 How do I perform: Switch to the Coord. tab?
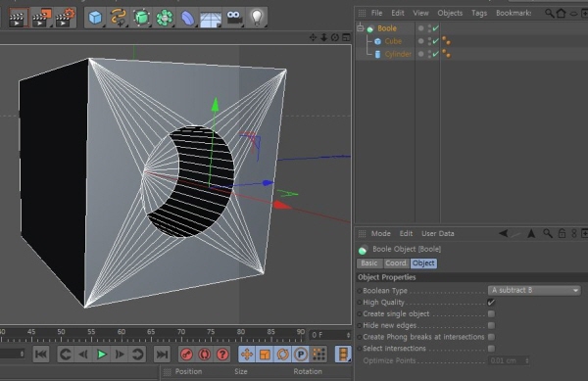[396, 263]
